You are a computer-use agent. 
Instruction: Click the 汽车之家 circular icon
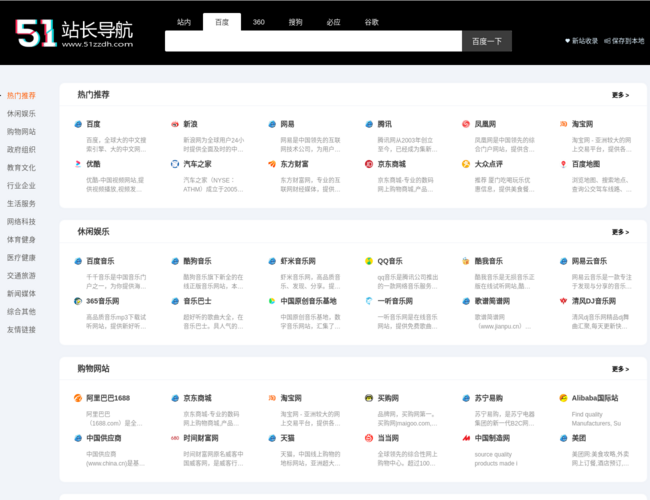click(x=175, y=164)
